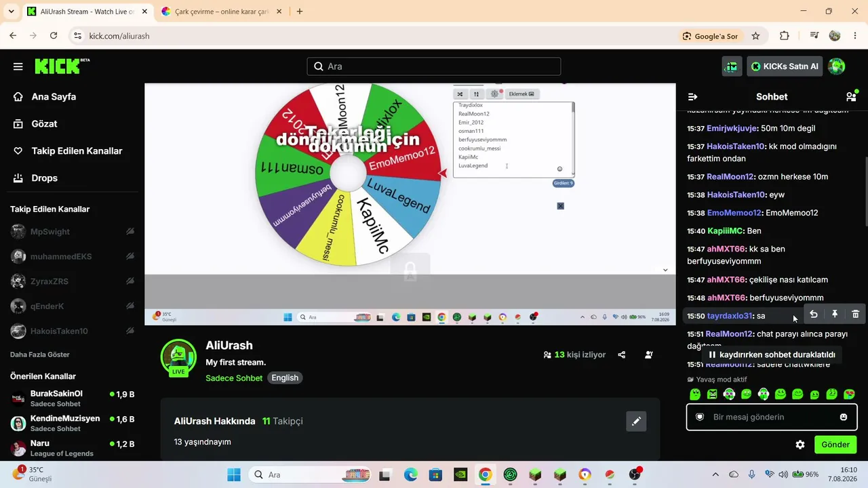Share the AliUrash stream

tap(622, 354)
